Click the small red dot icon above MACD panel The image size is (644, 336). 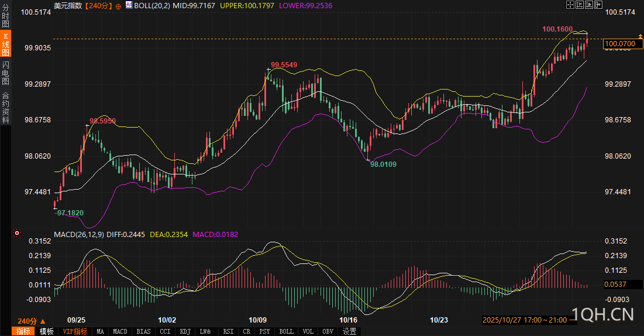pyautogui.click(x=16, y=234)
